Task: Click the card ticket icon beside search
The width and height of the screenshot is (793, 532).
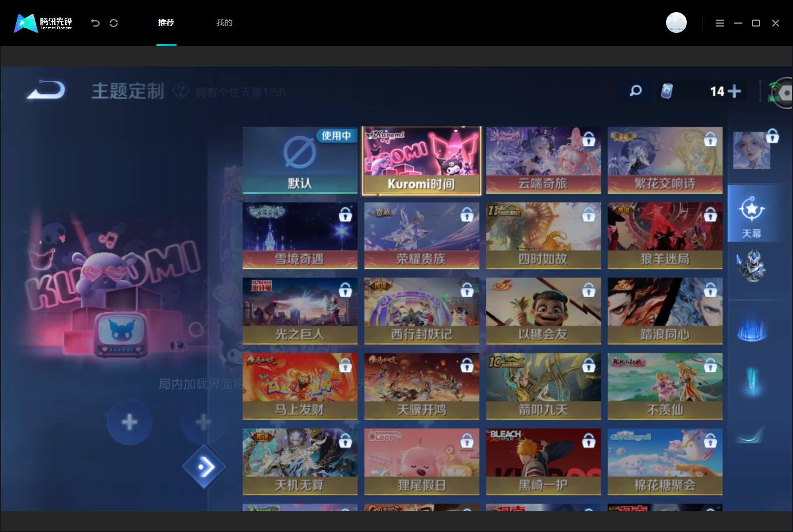Action: click(x=667, y=91)
